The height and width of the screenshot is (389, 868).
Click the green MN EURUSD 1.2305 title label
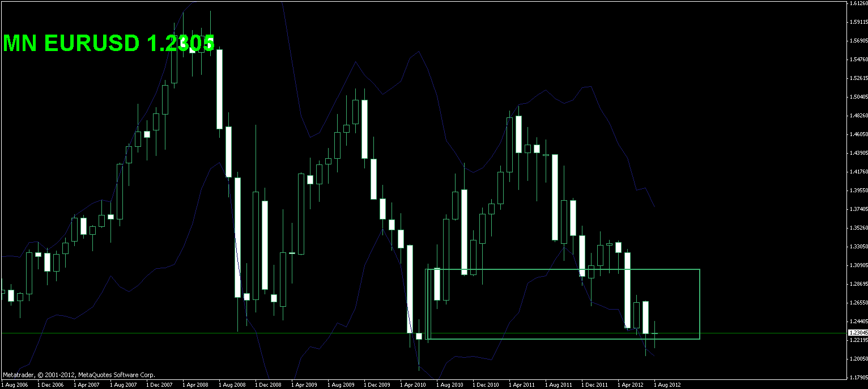(x=109, y=44)
